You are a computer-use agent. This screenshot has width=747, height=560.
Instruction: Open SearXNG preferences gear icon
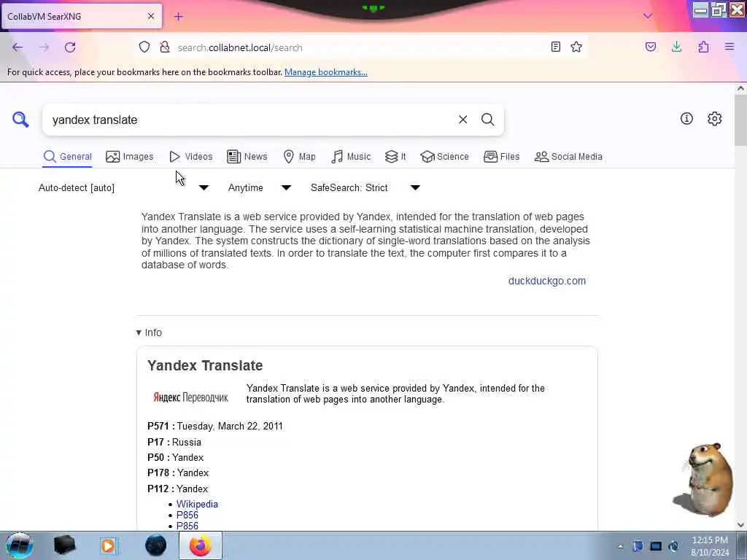(x=715, y=119)
